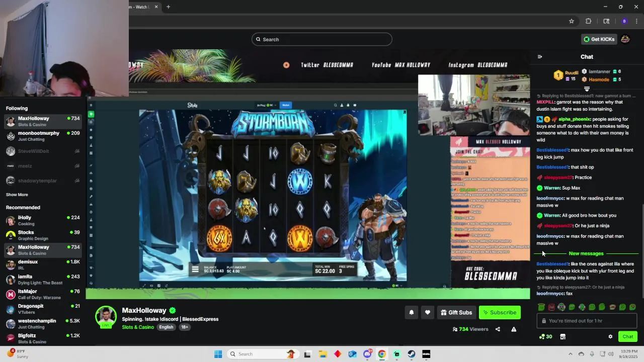Open recommended channel iHolly
The image size is (644, 362).
click(x=43, y=220)
